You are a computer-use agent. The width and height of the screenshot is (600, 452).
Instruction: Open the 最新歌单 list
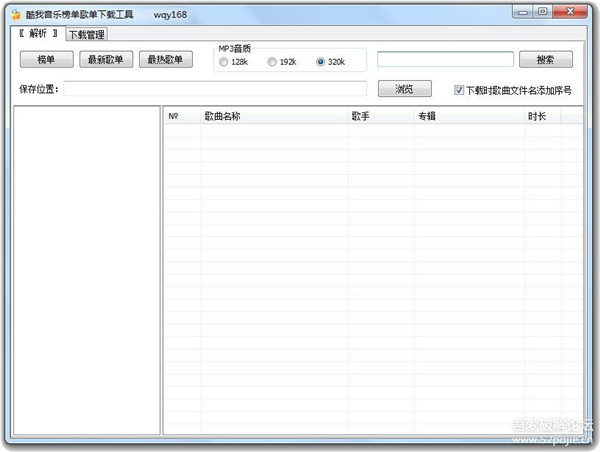(x=106, y=60)
